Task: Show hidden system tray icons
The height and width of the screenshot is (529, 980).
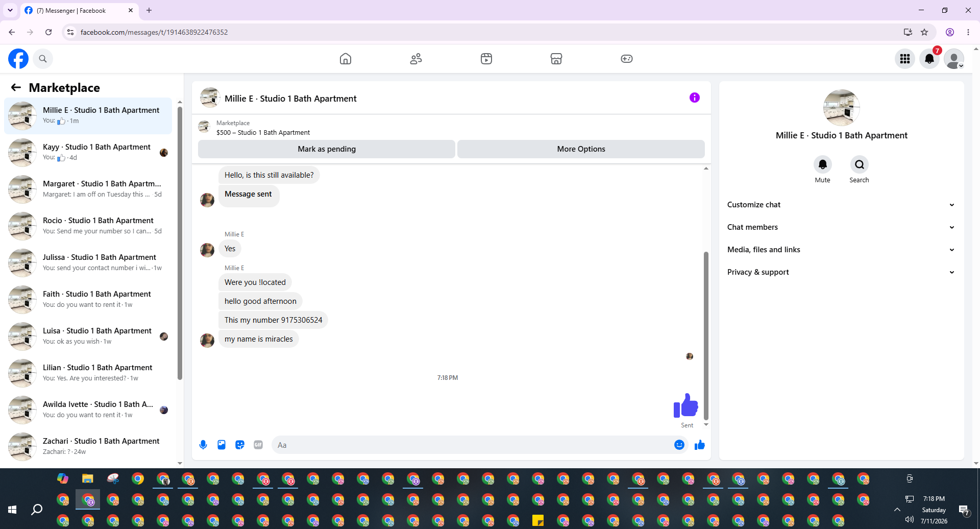Action: (897, 510)
